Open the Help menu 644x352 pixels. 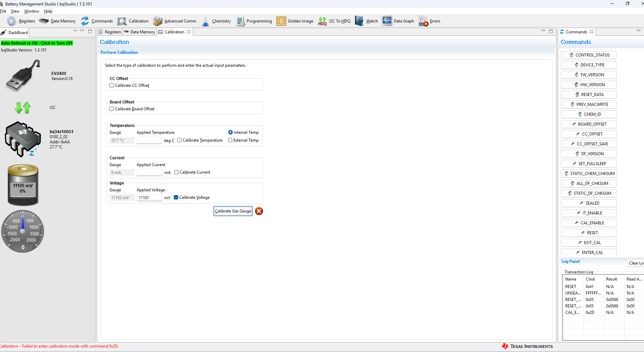click(x=48, y=11)
